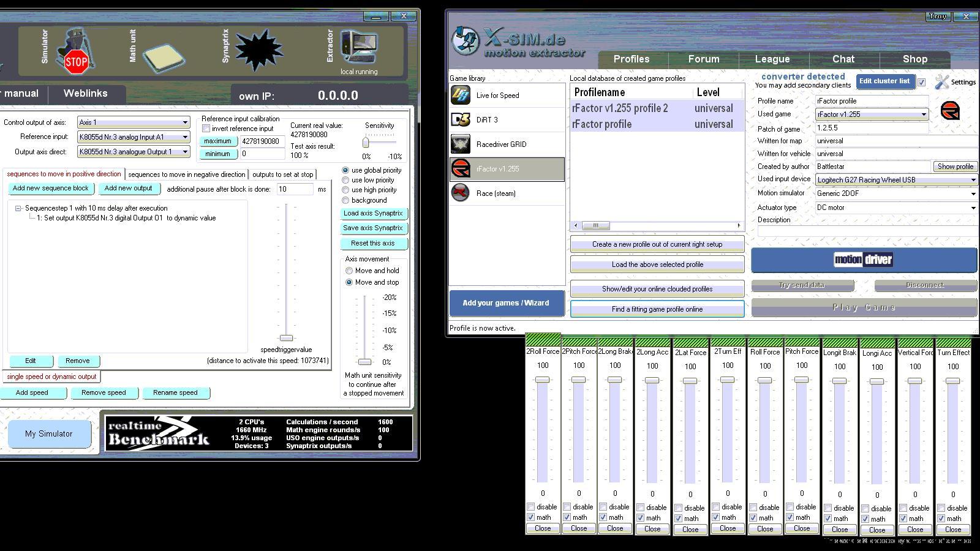980x551 pixels.
Task: Click Save axis Synaptrix button
Action: click(373, 228)
